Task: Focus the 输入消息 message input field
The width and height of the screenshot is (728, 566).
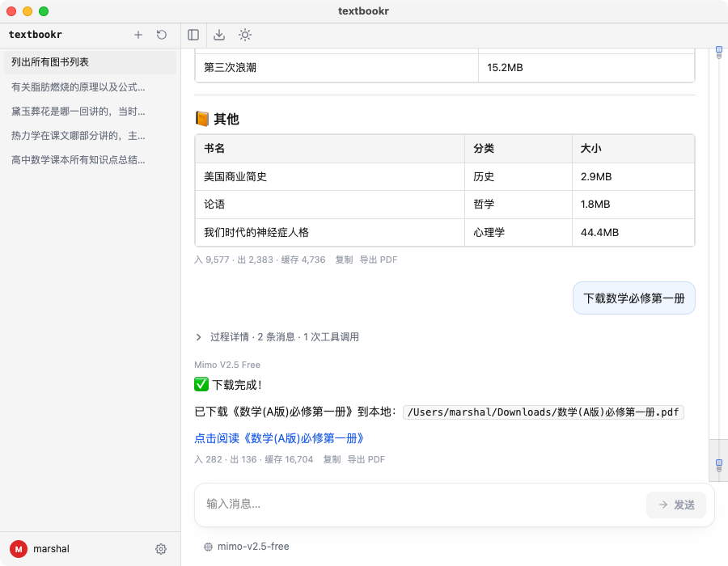Action: (420, 505)
